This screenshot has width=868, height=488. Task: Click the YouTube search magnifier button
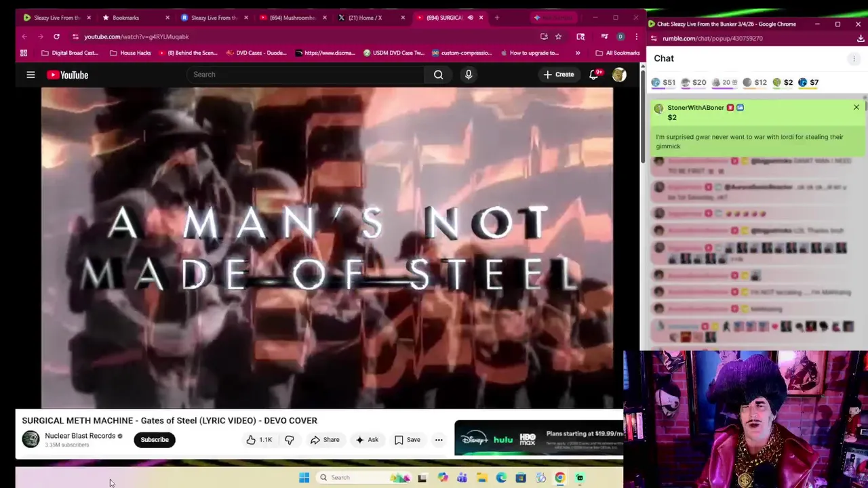(x=438, y=75)
